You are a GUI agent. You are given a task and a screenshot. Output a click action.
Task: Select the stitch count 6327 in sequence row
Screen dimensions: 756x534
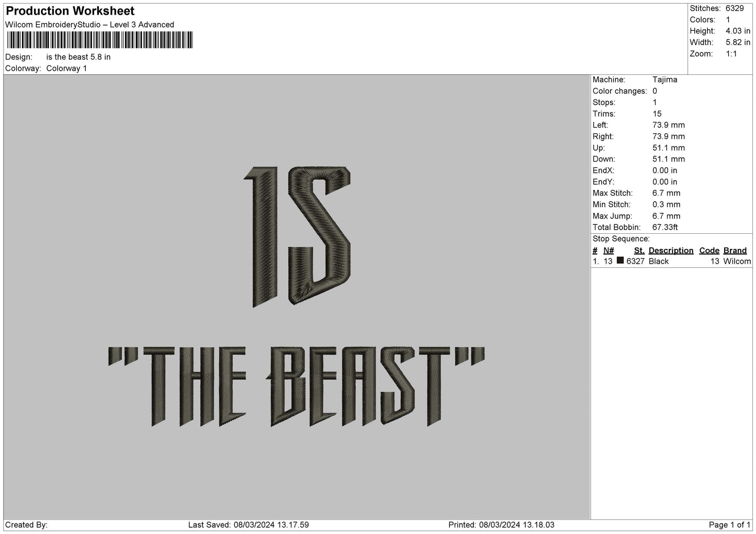(636, 262)
